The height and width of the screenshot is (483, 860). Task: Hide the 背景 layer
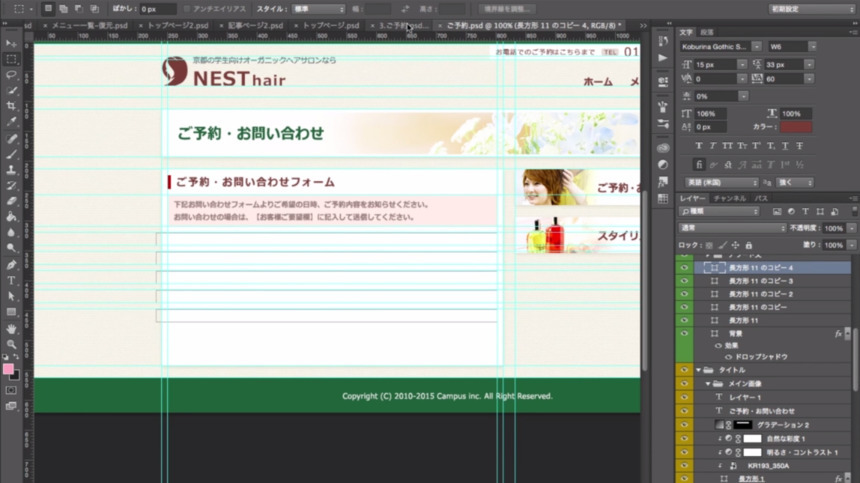(684, 333)
